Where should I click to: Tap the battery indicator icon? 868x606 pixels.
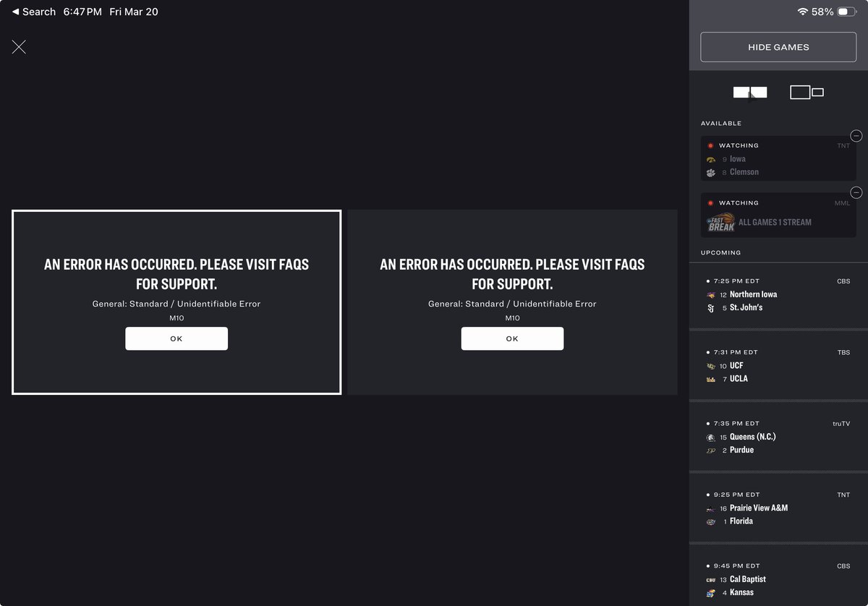(x=847, y=12)
